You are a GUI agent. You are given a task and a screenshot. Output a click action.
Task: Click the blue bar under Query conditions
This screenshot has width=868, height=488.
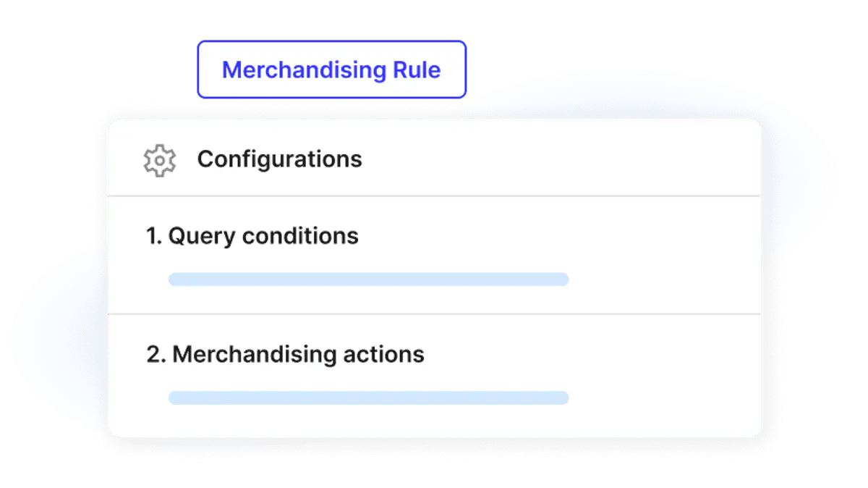point(368,279)
